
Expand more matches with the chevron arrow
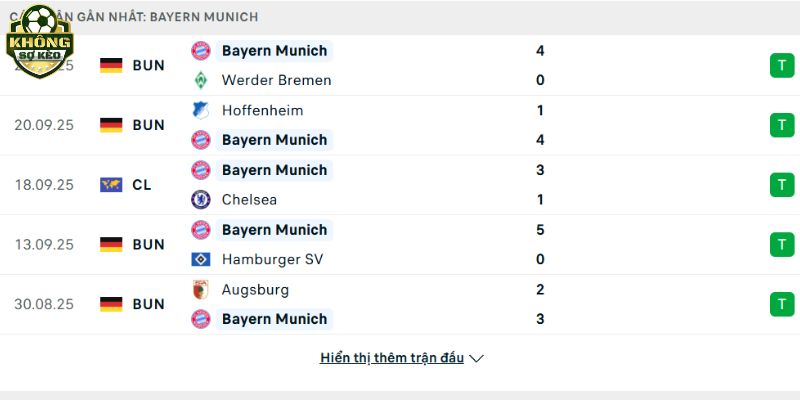(477, 358)
